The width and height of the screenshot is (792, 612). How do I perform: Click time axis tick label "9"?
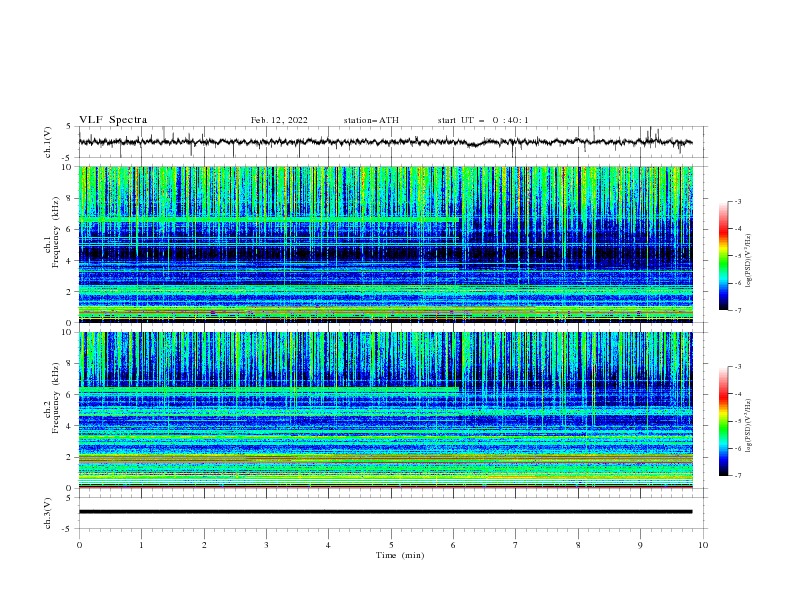point(640,545)
